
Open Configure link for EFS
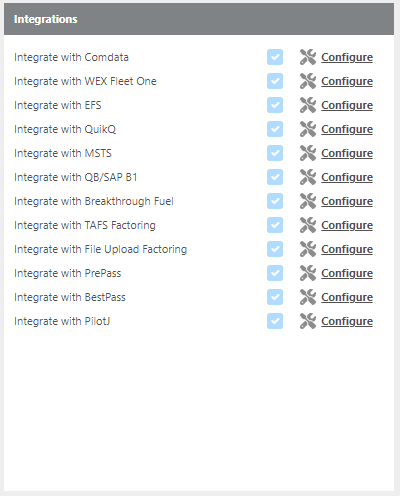coord(347,105)
